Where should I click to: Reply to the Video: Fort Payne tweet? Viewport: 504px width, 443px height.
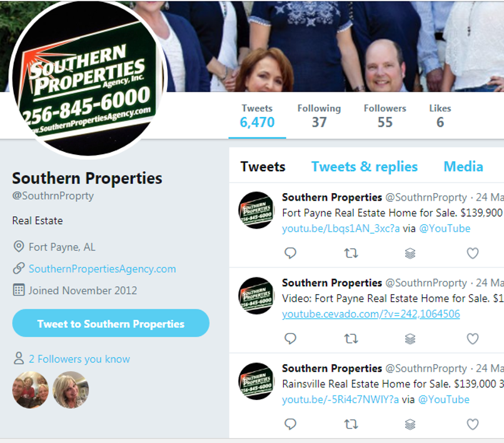290,339
